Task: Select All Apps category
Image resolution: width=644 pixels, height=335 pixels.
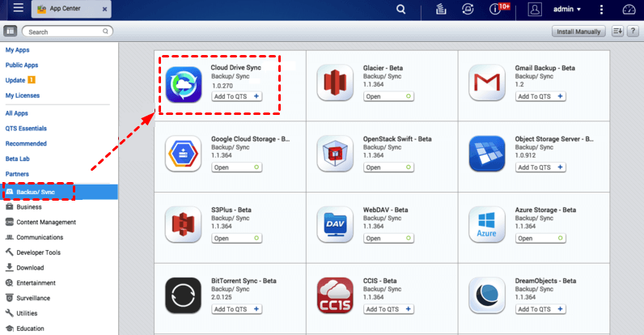Action: [16, 113]
